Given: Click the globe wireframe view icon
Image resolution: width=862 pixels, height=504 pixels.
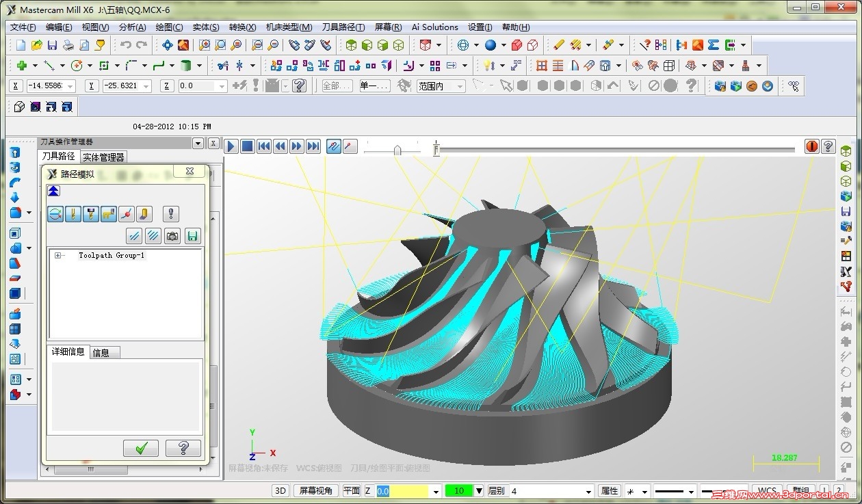Looking at the screenshot, I should [463, 45].
